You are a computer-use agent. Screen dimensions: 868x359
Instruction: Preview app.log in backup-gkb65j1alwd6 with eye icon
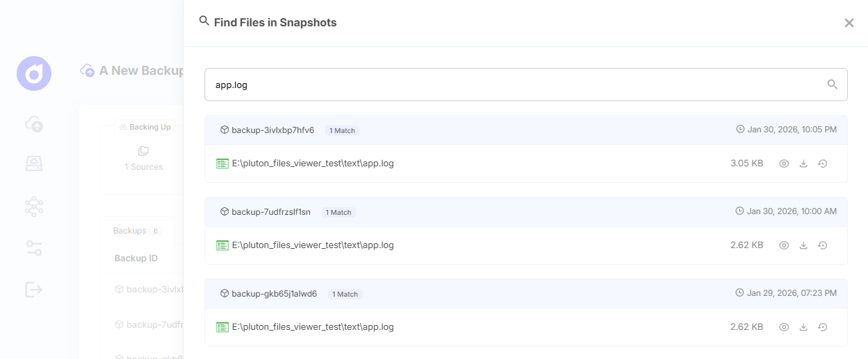[784, 327]
